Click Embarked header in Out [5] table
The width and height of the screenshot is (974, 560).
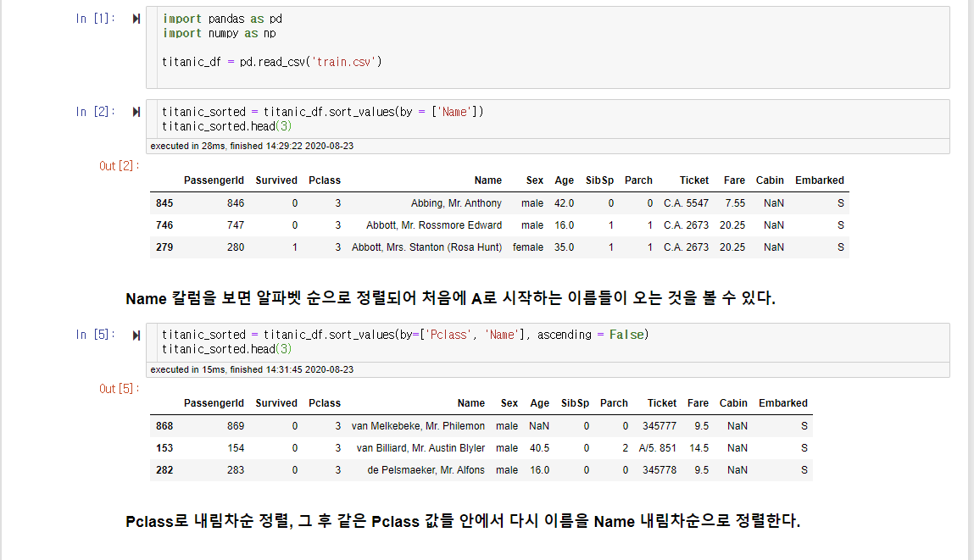782,403
